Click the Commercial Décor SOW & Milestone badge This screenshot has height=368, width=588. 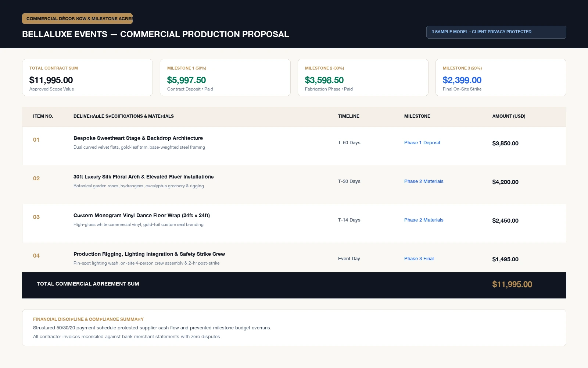[77, 18]
